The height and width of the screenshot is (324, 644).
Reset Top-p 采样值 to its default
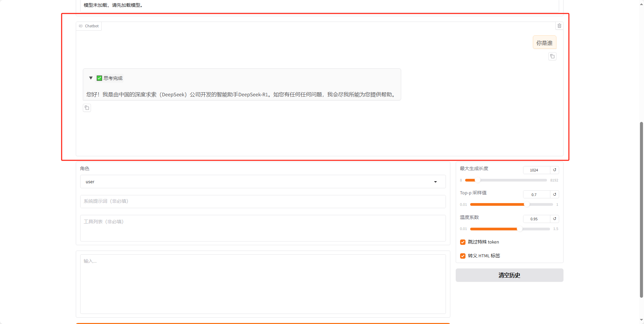[554, 194]
